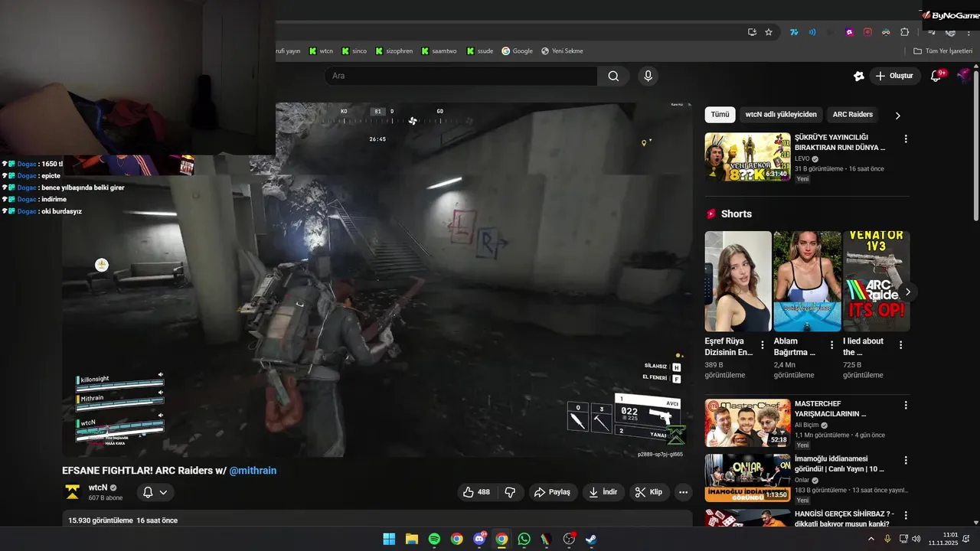Open LEVO's ŞÜKRÜ'YE YAYINCILIĞI video thumbnail
This screenshot has height=551, width=980.
(x=747, y=157)
